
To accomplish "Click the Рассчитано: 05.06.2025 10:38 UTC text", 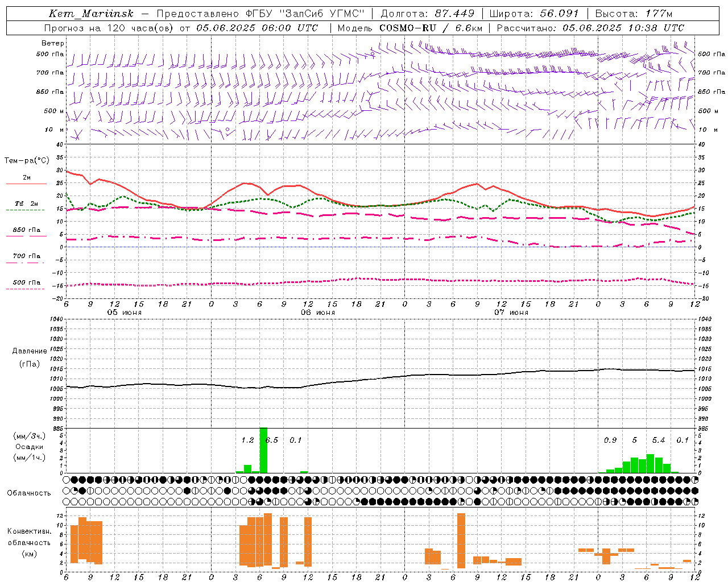I will point(590,28).
